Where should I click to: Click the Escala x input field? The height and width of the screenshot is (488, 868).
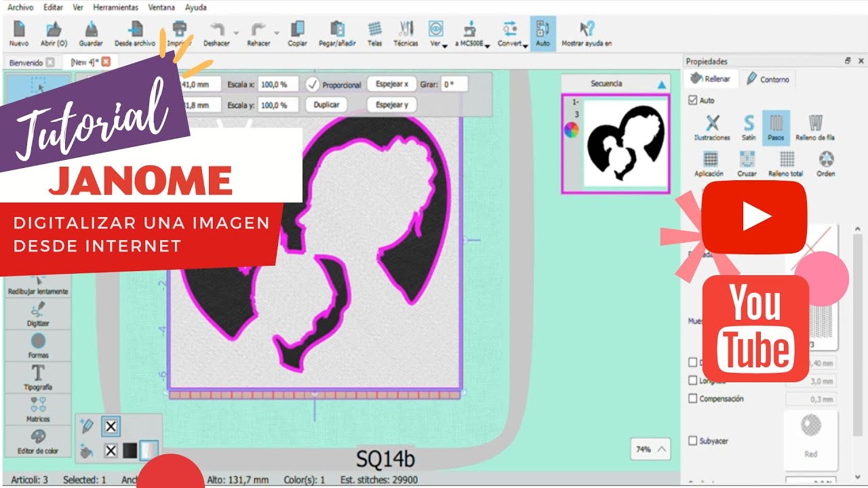pos(277,85)
